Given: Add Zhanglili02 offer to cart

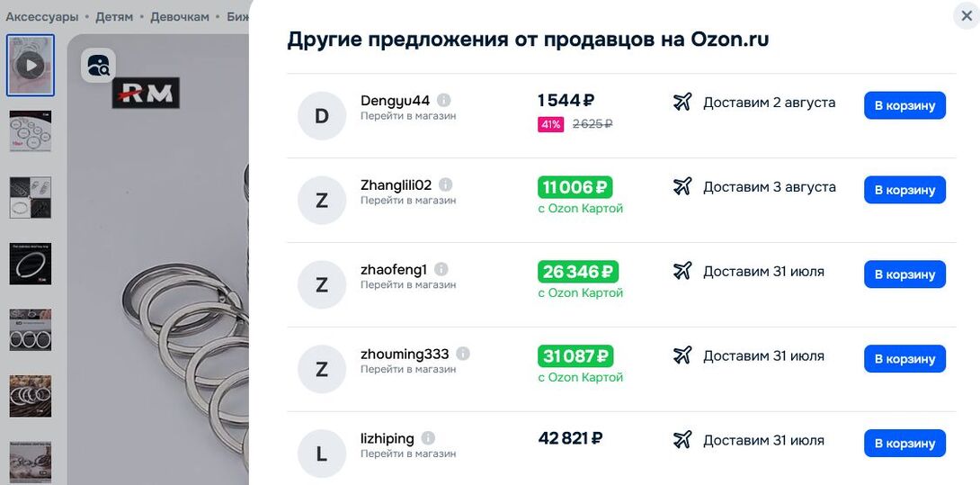Looking at the screenshot, I should pos(905,190).
